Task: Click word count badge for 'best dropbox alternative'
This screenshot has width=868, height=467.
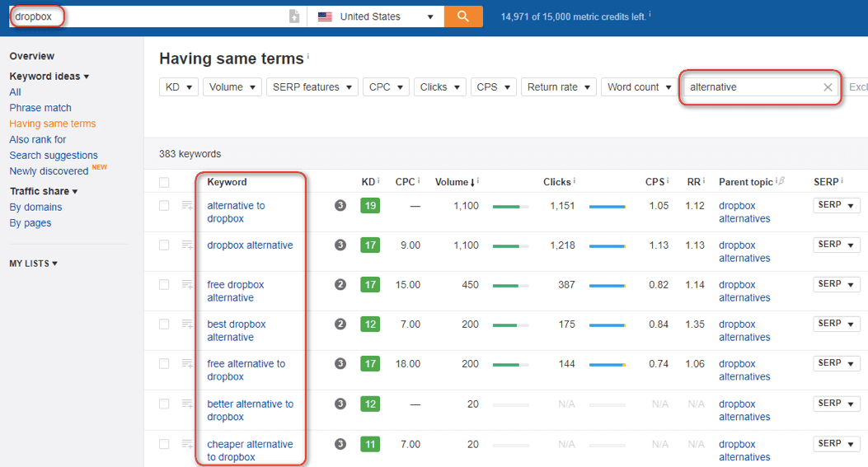Action: pos(340,325)
